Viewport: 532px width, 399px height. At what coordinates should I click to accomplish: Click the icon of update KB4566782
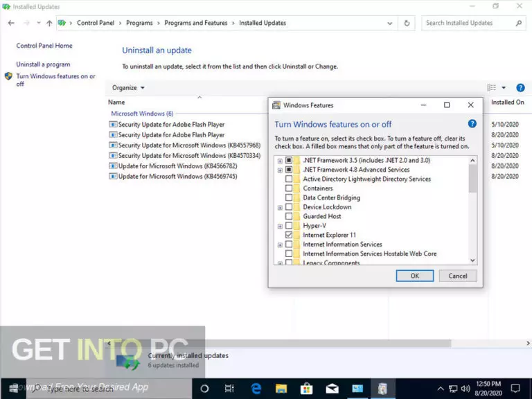point(113,166)
